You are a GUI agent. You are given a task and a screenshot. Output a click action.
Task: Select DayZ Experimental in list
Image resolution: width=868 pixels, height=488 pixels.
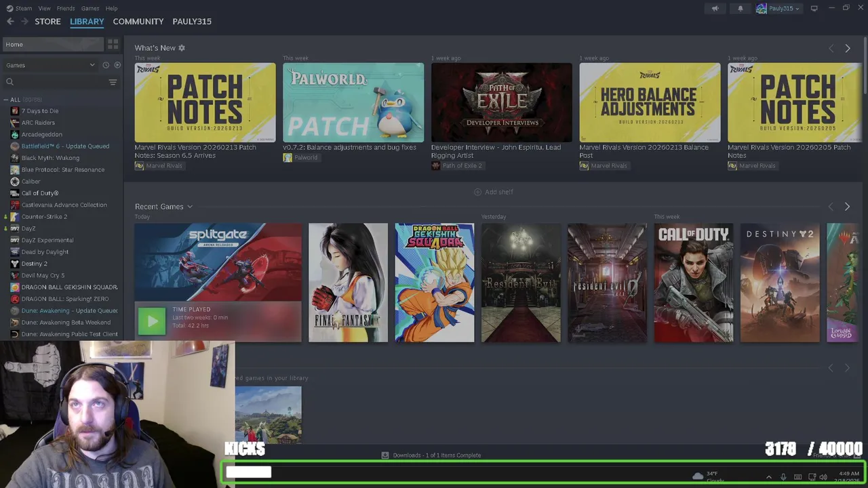[47, 240]
